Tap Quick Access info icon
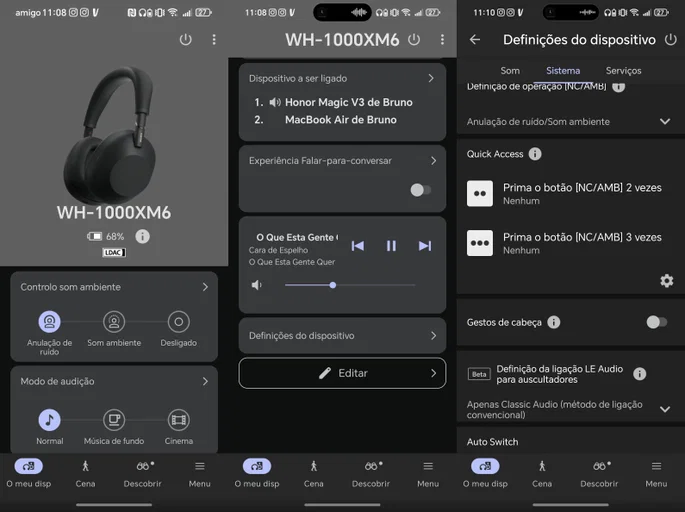Viewport: 685px width, 512px height. coord(535,154)
